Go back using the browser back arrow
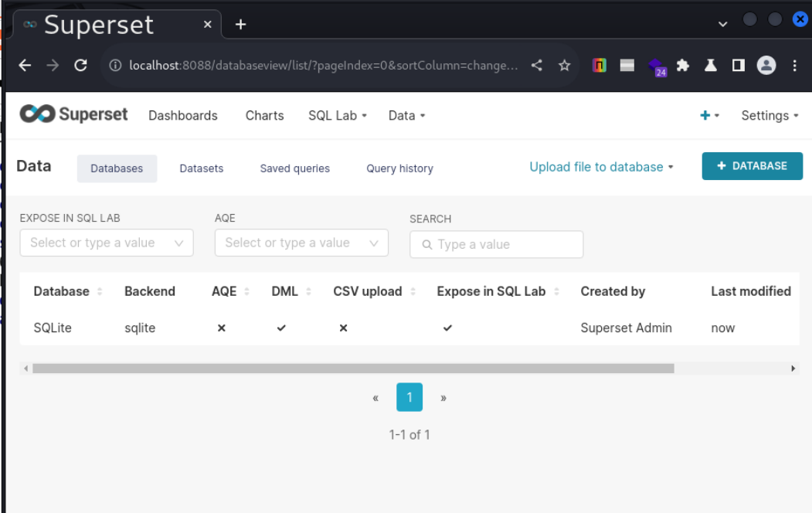Image resolution: width=812 pixels, height=513 pixels. 25,66
